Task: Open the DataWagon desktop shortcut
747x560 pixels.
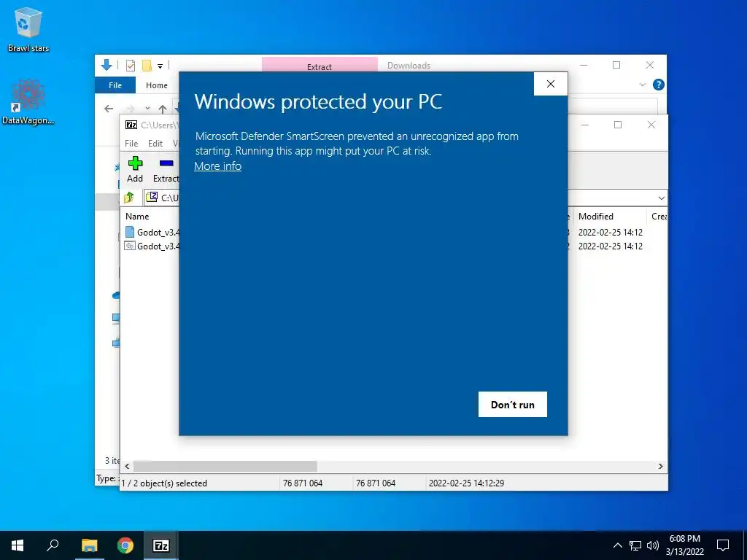Action: (x=28, y=102)
